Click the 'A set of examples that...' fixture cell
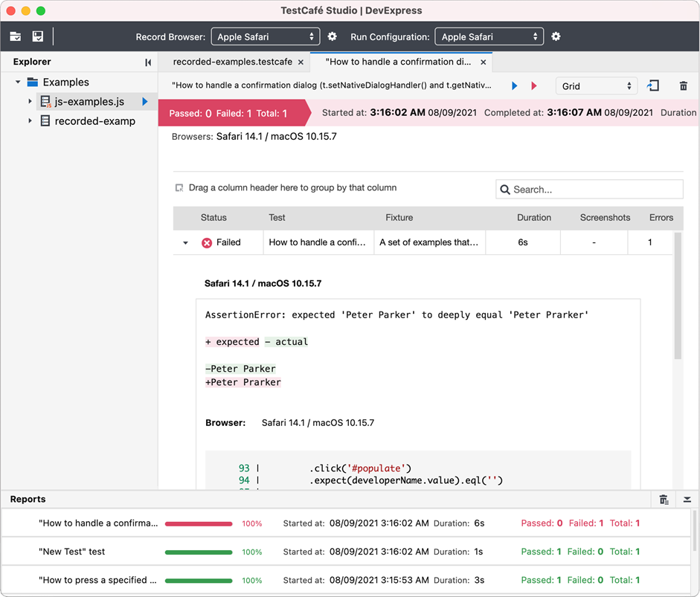 (x=428, y=242)
